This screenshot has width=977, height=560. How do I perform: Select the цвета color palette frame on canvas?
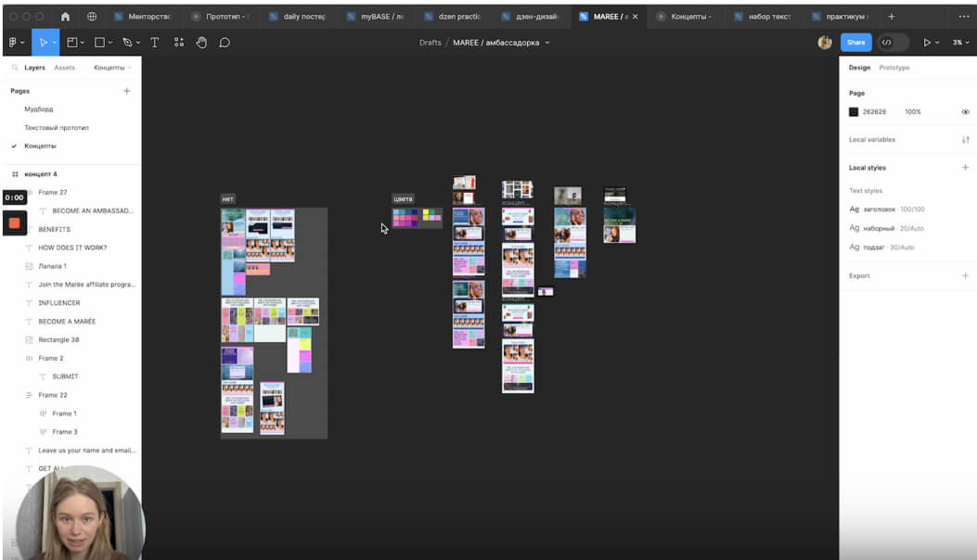417,218
